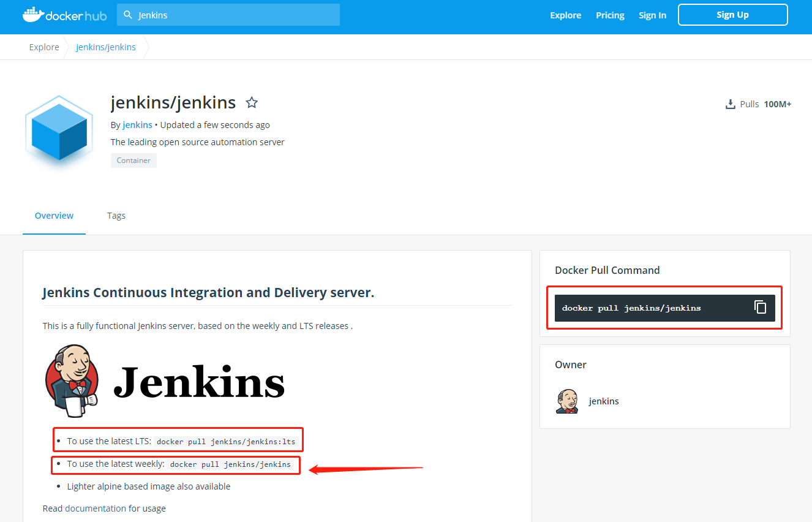
Task: Switch to the Tags tab
Action: point(116,216)
